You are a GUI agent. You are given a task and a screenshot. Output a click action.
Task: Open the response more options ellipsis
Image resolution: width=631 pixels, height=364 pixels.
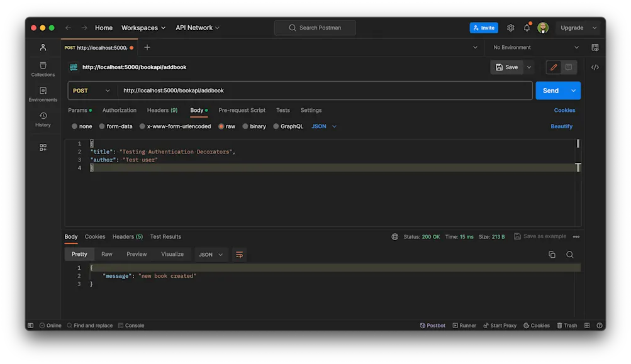pos(576,236)
